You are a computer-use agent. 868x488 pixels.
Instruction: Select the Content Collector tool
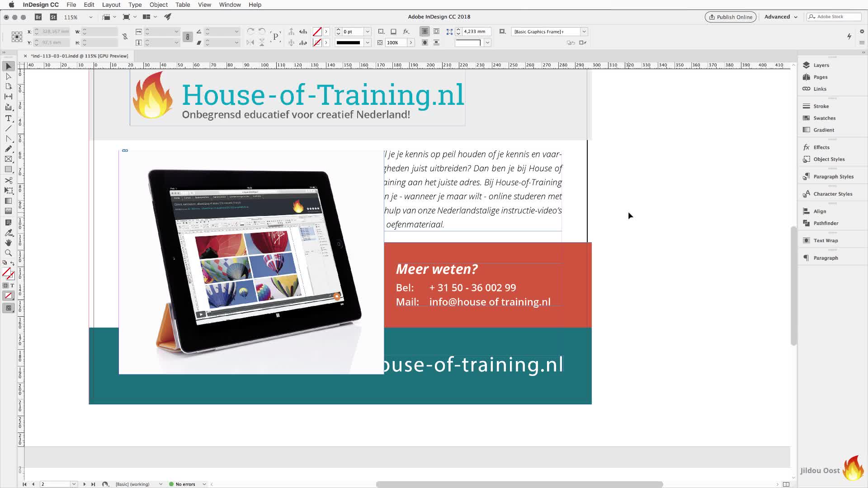pos(8,107)
